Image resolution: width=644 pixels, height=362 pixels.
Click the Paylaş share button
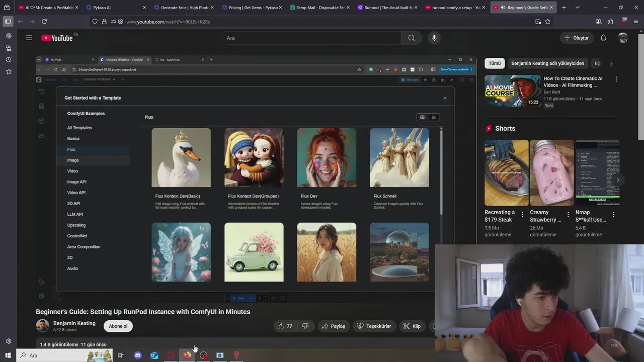click(x=334, y=326)
